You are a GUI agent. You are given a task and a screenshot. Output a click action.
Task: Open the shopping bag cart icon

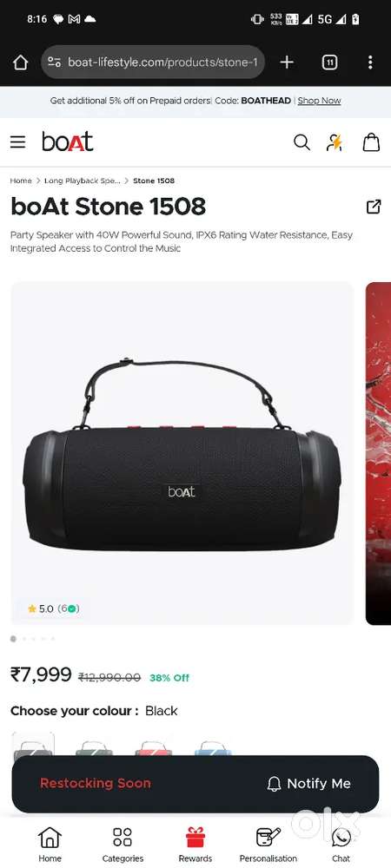(x=371, y=142)
